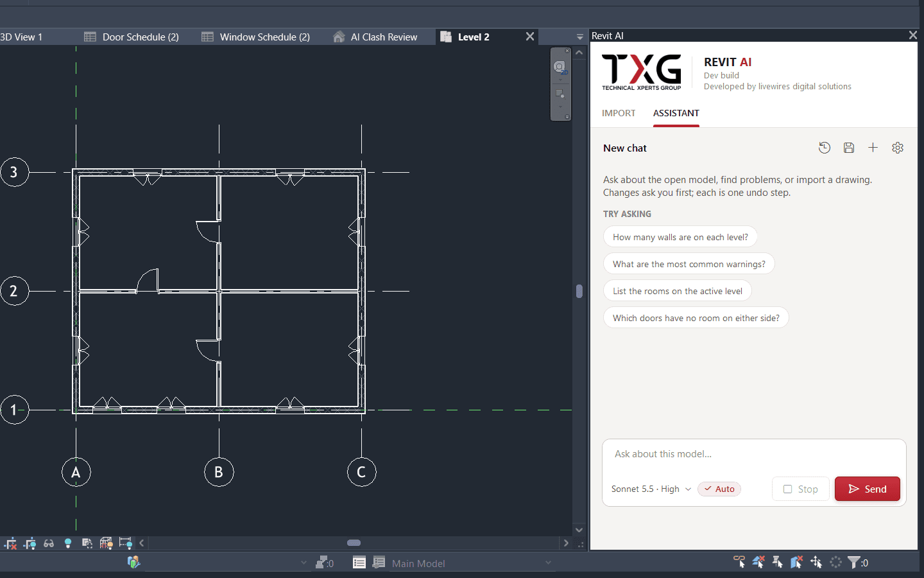
Task: Click the worksets icon in status bar
Action: tap(133, 563)
